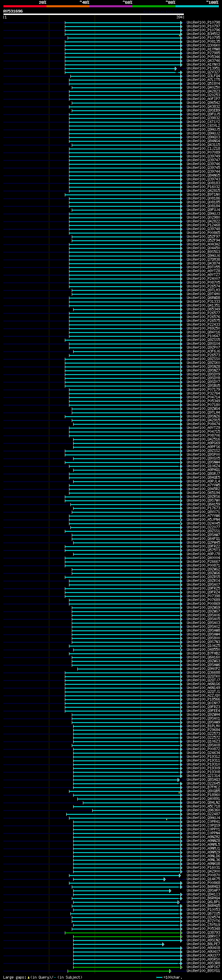Click the green alignment bar for UniRef100_Q8RVI7
Viewport: 222px width, 980px height.
128,936
